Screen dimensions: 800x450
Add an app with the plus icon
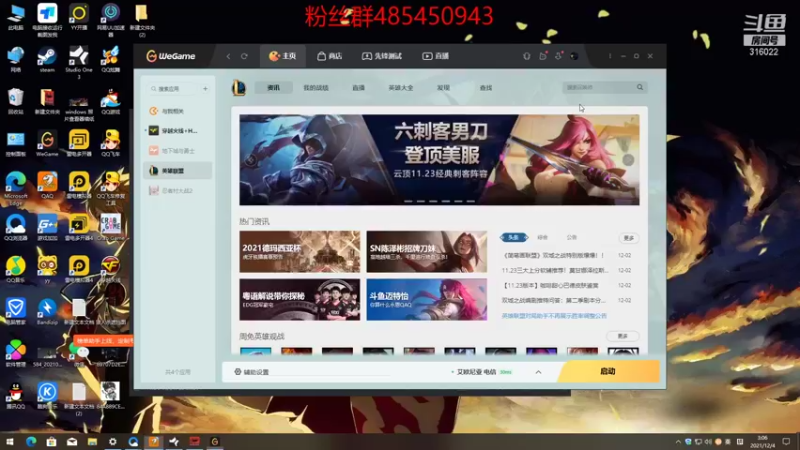click(x=205, y=89)
